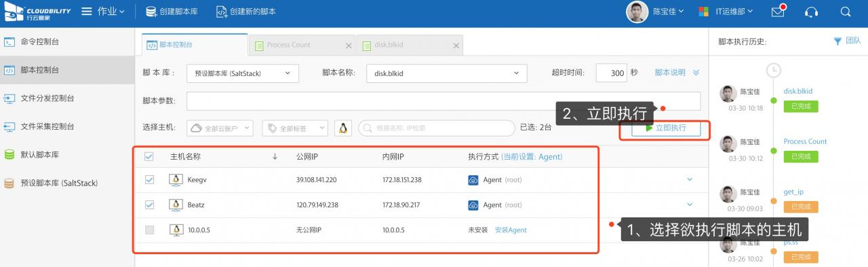Uncheck the Beatz host checkbox
This screenshot has height=267, width=868.
(149, 204)
